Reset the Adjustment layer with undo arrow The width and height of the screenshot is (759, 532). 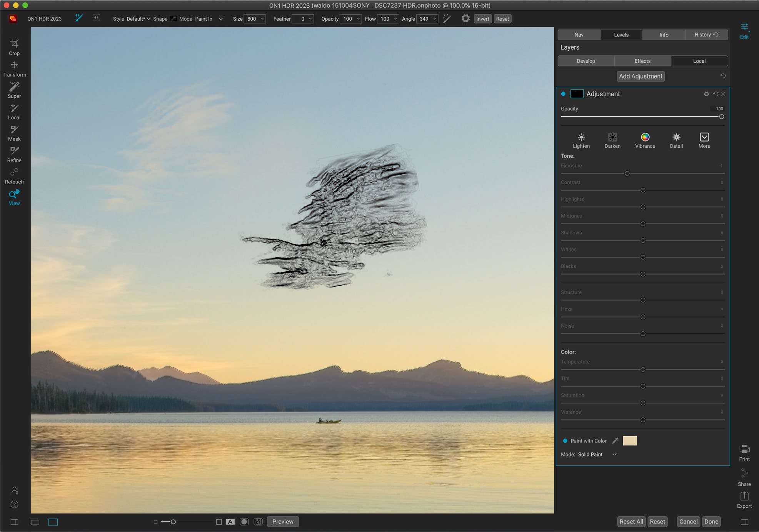[x=715, y=94]
